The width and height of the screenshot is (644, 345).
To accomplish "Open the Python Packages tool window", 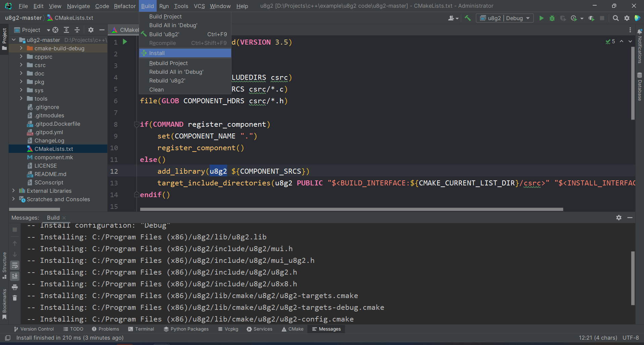I will 186,329.
